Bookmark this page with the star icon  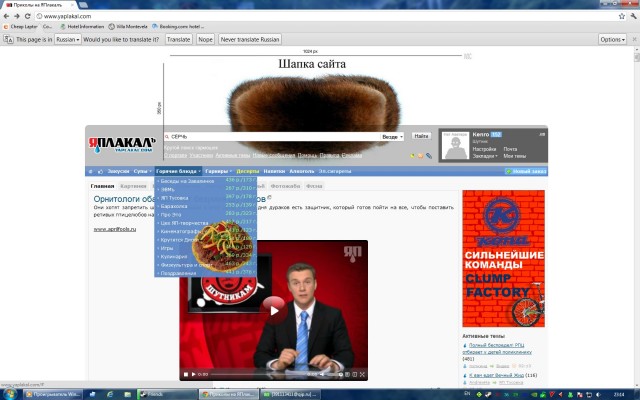tap(622, 16)
